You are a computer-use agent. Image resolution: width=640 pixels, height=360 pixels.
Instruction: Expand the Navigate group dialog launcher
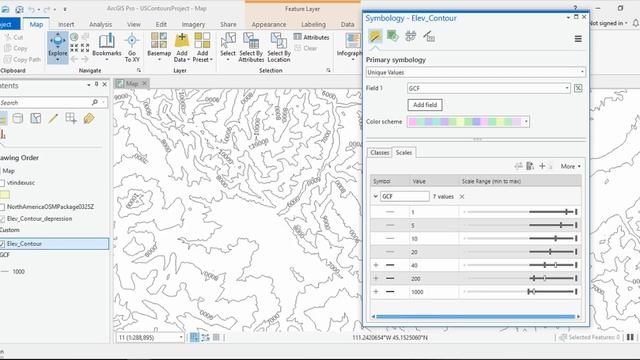[x=139, y=70]
